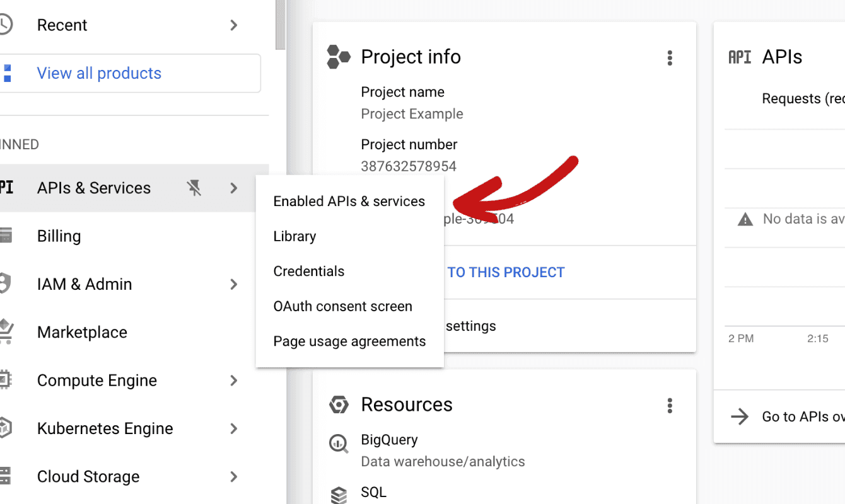Screen dimensions: 845x504
Task: Click the SQL stack icon
Action: point(339,495)
